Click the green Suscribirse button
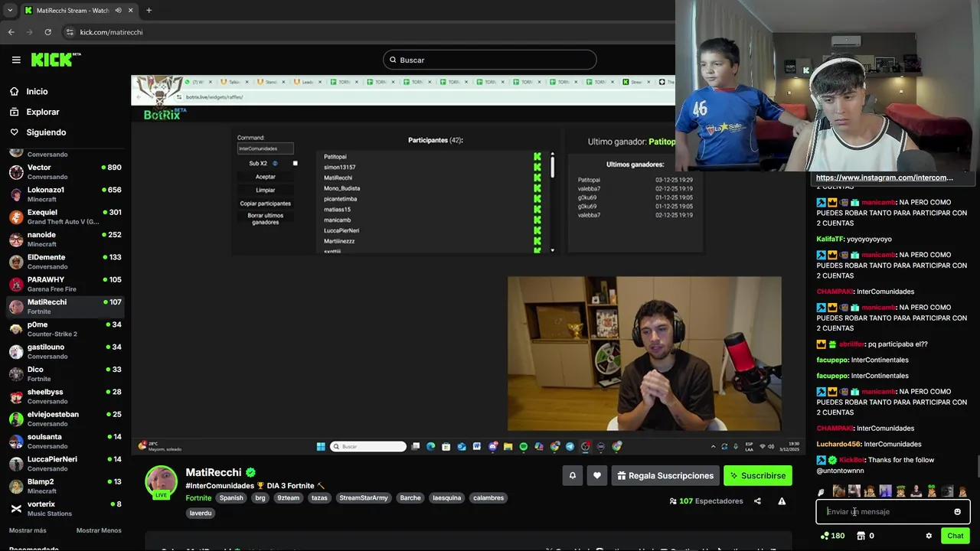This screenshot has width=980, height=551. (x=758, y=475)
